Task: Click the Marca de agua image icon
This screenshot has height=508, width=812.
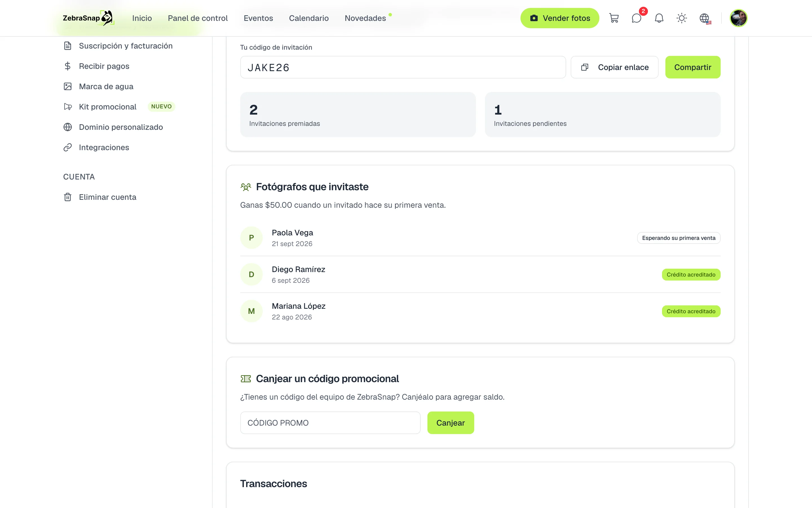Action: coord(67,86)
